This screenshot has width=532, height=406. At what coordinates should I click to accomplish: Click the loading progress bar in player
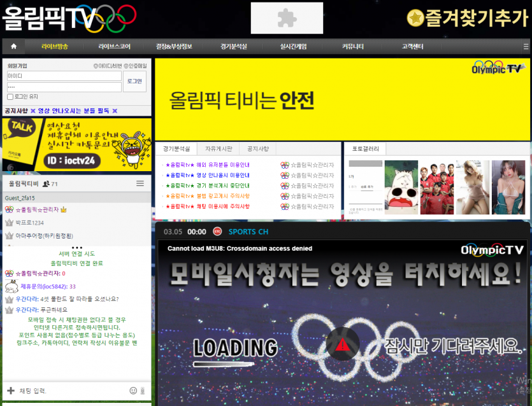coord(224,364)
